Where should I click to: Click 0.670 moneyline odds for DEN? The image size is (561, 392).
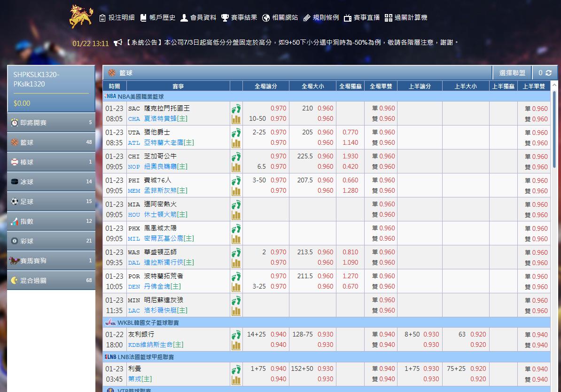350,286
